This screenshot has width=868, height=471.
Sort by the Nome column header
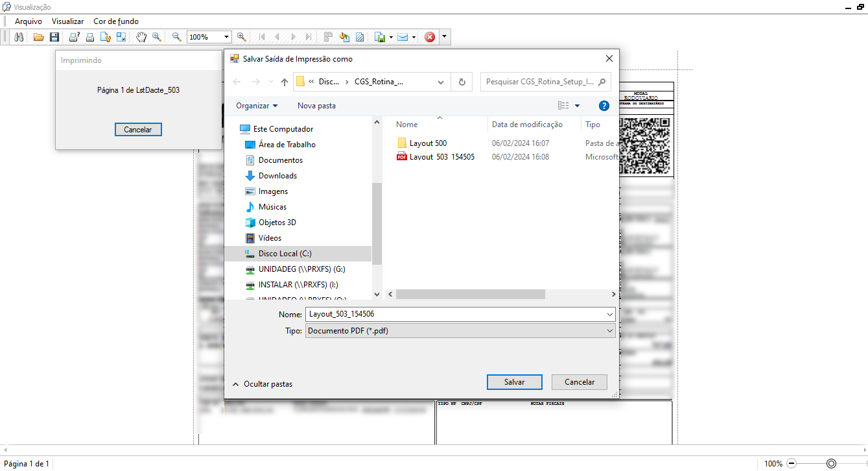[407, 125]
